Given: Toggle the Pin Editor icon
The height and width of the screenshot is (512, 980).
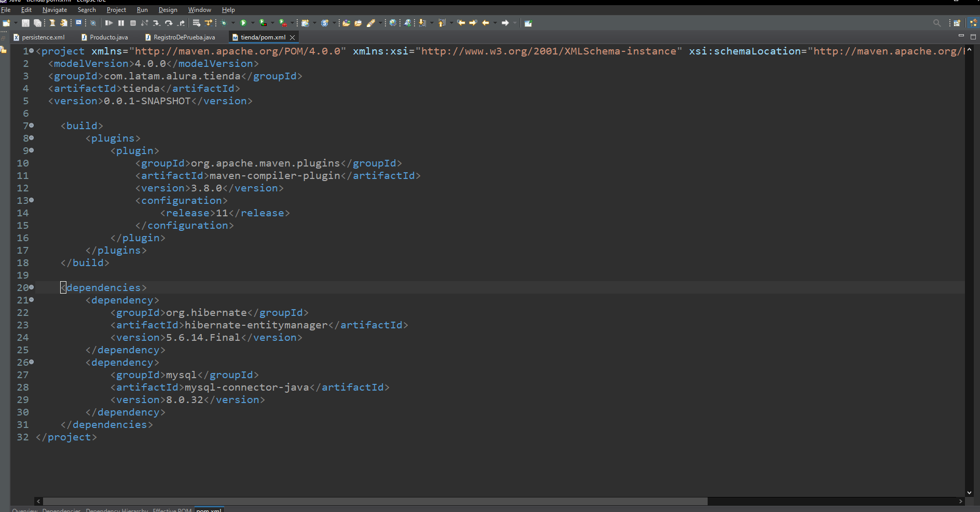Looking at the screenshot, I should (x=529, y=23).
